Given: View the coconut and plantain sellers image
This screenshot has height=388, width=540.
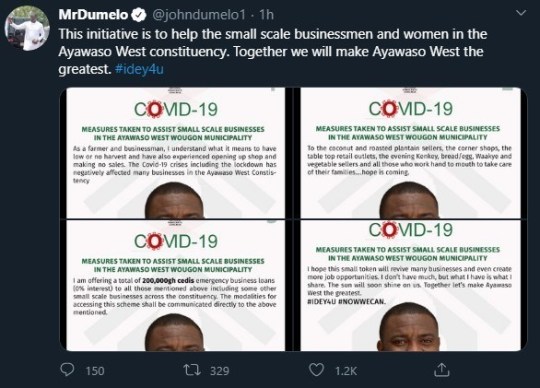Looking at the screenshot, I should (x=410, y=153).
